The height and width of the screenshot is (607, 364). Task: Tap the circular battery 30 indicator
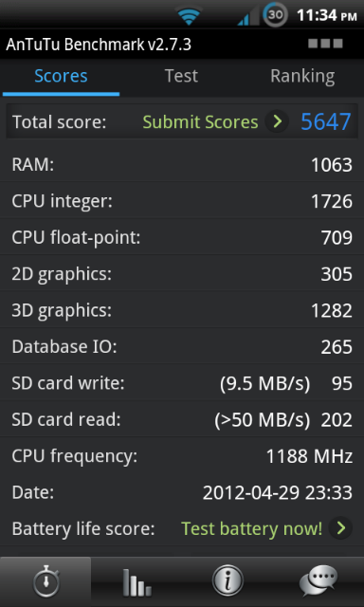tap(275, 15)
